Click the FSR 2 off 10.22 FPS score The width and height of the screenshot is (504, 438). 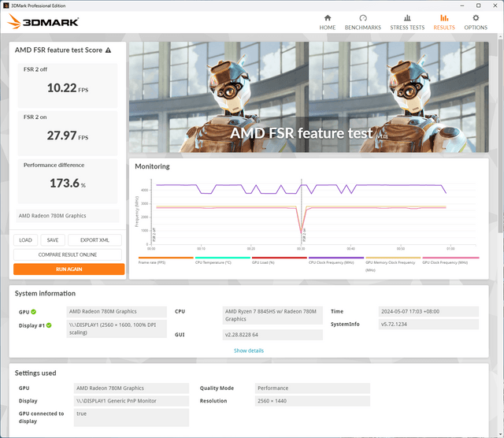pos(68,87)
